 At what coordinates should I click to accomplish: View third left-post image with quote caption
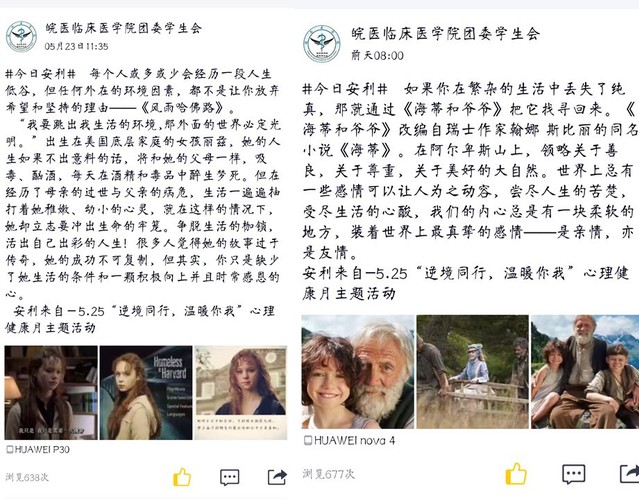click(241, 393)
